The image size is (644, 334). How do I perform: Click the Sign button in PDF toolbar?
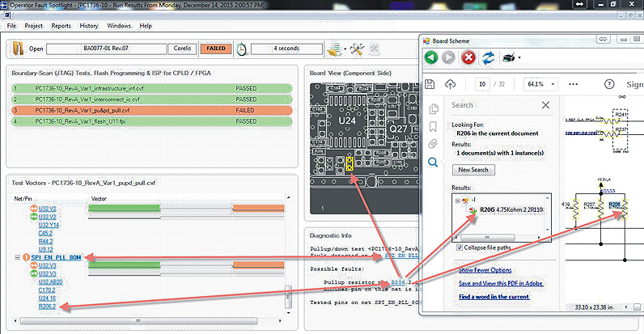[x=634, y=84]
